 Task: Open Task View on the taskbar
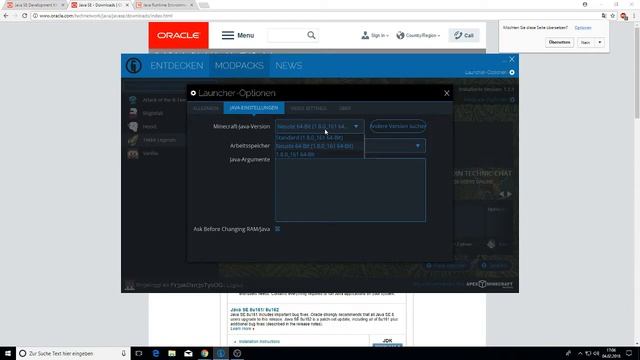tap(139, 353)
